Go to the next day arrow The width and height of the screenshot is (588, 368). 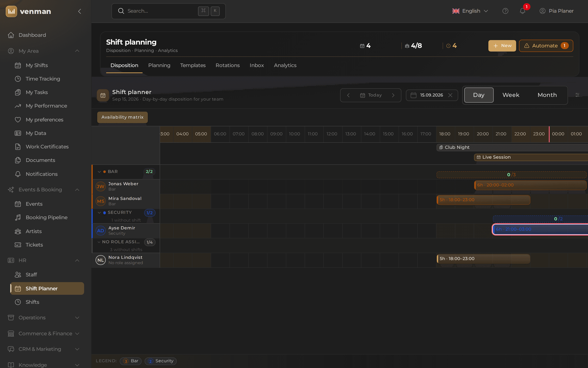click(393, 95)
